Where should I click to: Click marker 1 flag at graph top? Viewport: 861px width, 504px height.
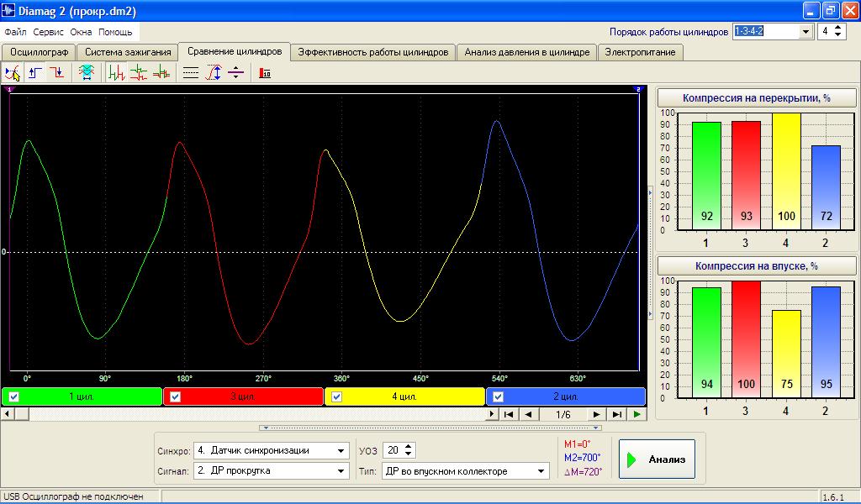9,88
